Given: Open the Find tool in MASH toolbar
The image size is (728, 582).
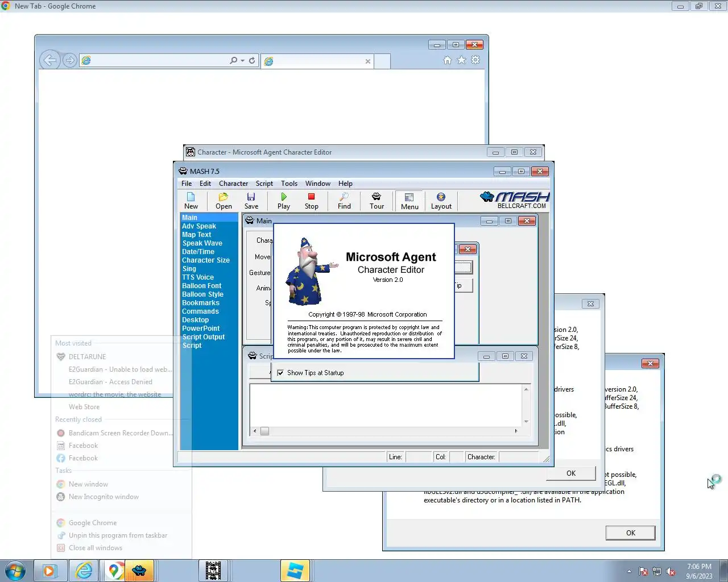Looking at the screenshot, I should click(344, 201).
